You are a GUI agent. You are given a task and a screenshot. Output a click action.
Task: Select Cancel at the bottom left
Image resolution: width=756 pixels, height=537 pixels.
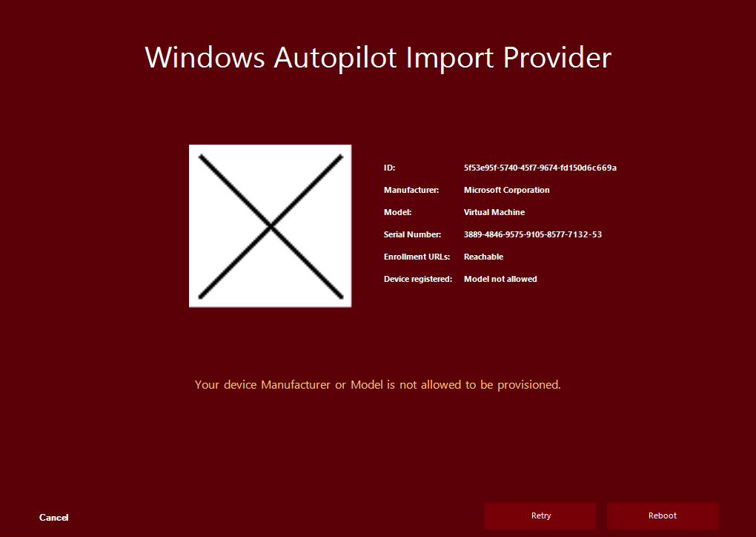(53, 518)
